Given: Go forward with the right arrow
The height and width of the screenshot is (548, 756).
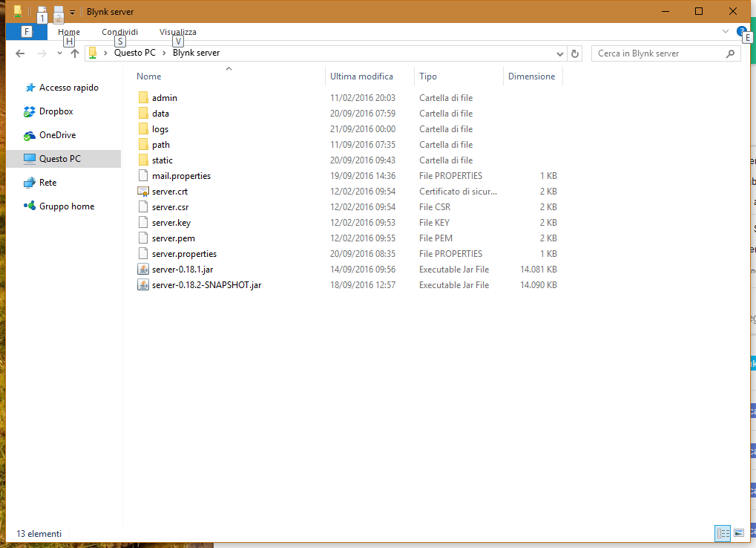Looking at the screenshot, I should pos(42,53).
